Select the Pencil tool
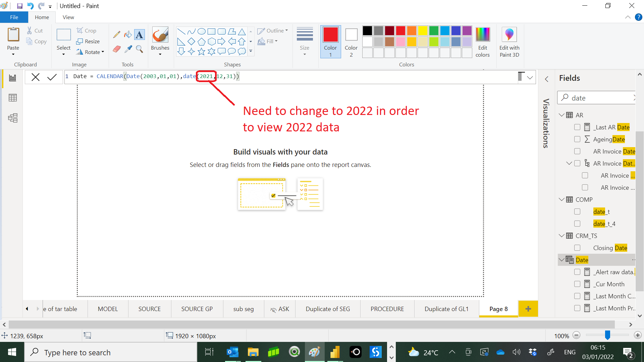 [116, 35]
